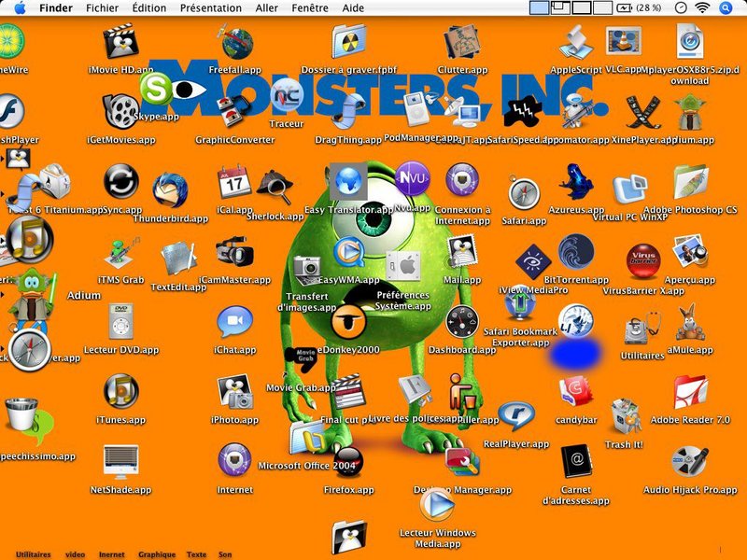
Task: Open the iPhoto.app icon
Action: [234, 391]
